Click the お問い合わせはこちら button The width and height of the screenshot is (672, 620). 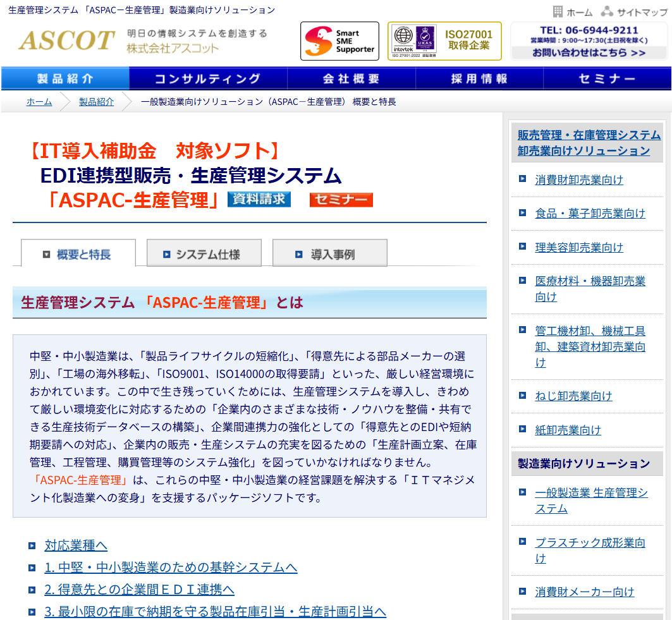589,54
